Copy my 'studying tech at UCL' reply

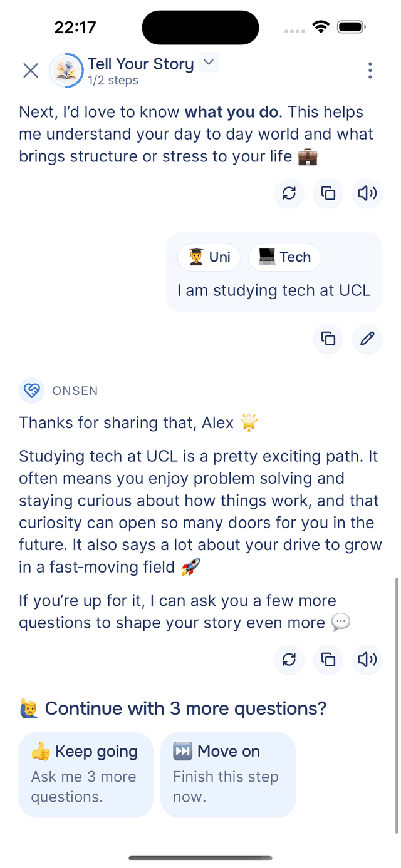point(328,339)
